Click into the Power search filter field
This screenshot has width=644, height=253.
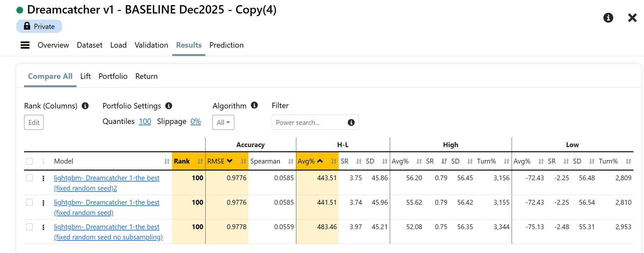point(309,123)
